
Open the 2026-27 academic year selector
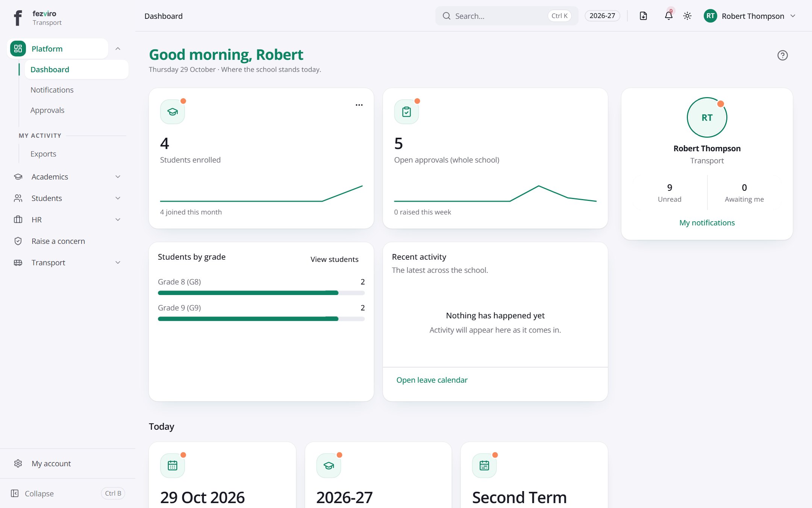[602, 16]
